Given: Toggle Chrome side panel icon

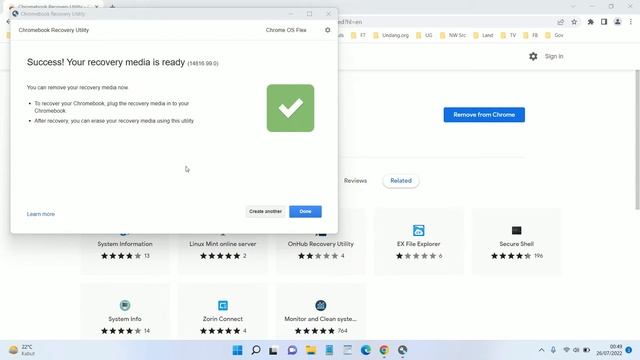Looking at the screenshot, I should [604, 22].
